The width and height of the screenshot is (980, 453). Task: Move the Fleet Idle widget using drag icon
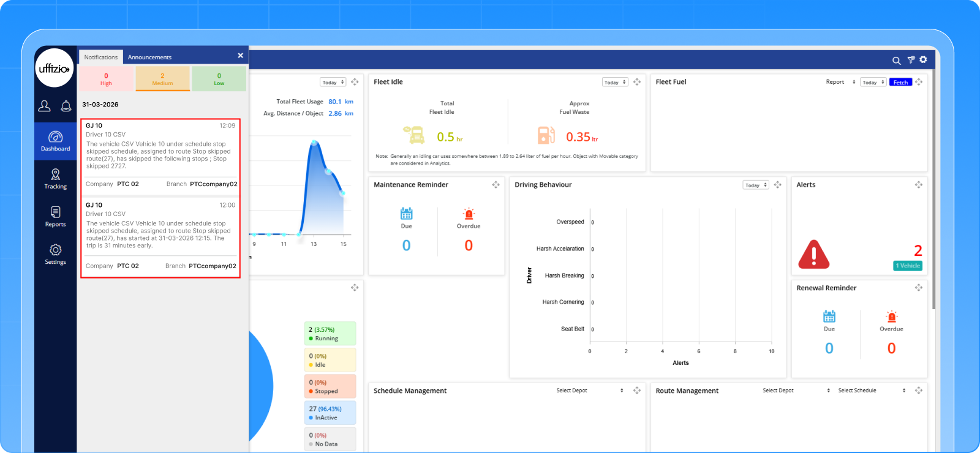[637, 82]
